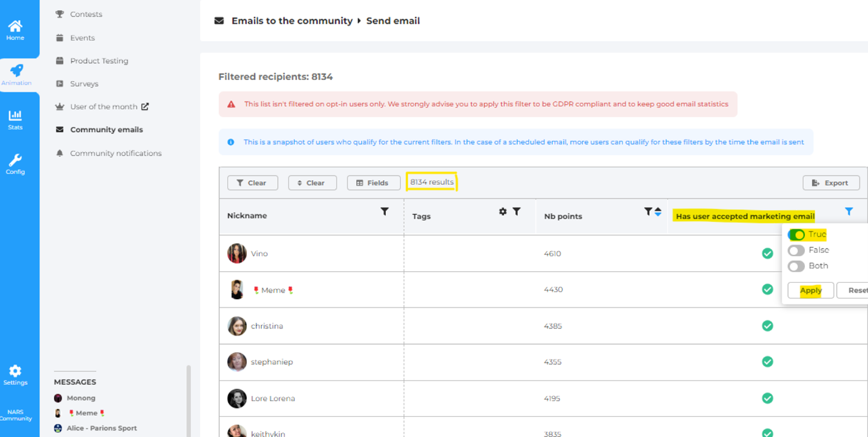
Task: Click the Apply filter button
Action: (810, 291)
